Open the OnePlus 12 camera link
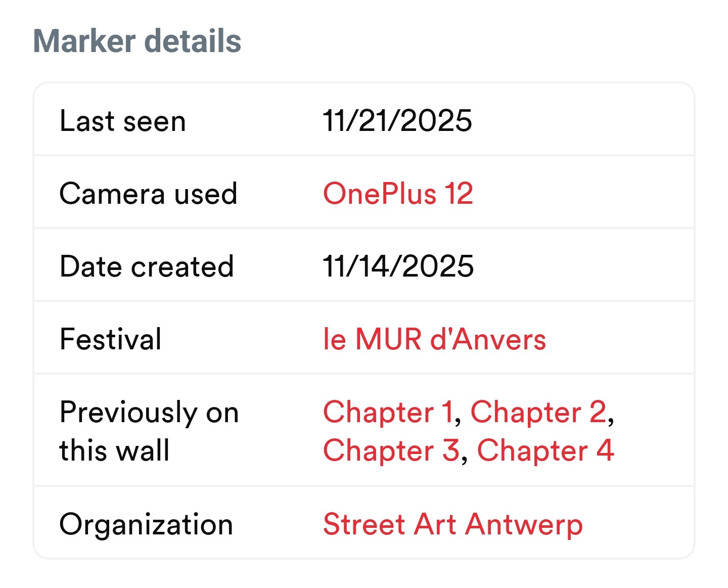Viewport: 728px width, 588px height. (x=398, y=194)
